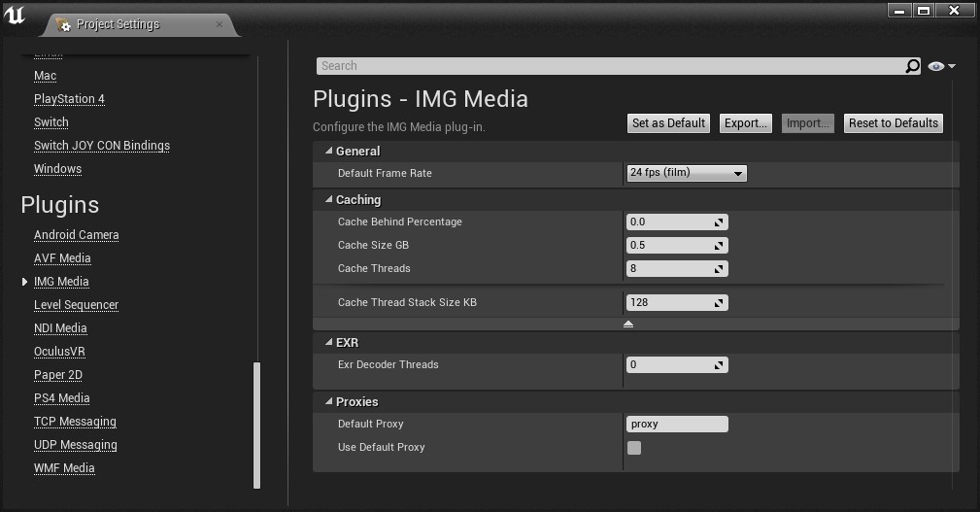Click the Import... button
This screenshot has height=512, width=980.
[807, 123]
